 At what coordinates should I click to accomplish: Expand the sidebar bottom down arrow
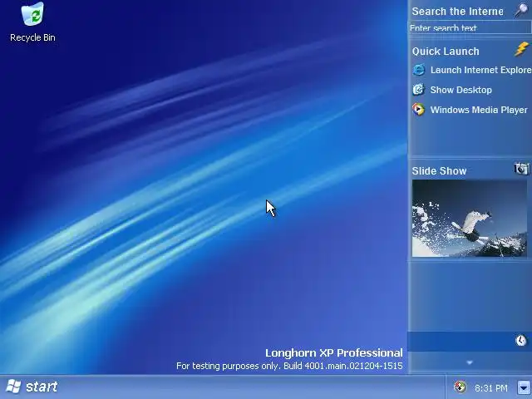click(x=470, y=362)
